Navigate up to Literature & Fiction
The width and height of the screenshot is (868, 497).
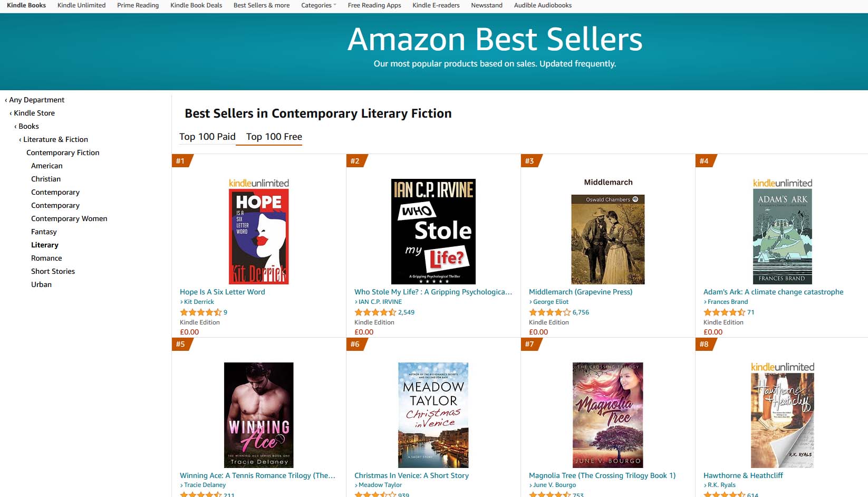pyautogui.click(x=55, y=139)
